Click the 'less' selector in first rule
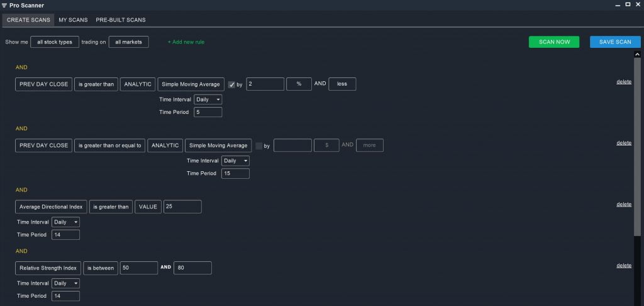The image size is (644, 306). (342, 84)
